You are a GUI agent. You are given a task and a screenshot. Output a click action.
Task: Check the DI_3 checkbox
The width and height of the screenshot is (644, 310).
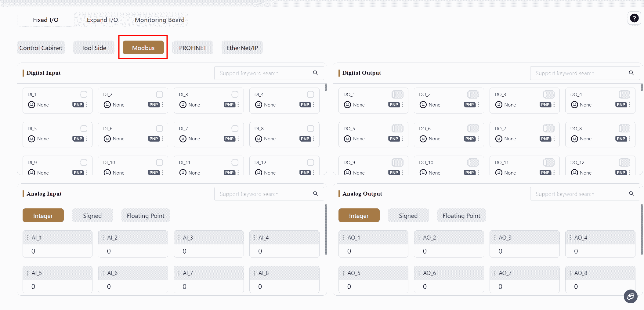235,95
